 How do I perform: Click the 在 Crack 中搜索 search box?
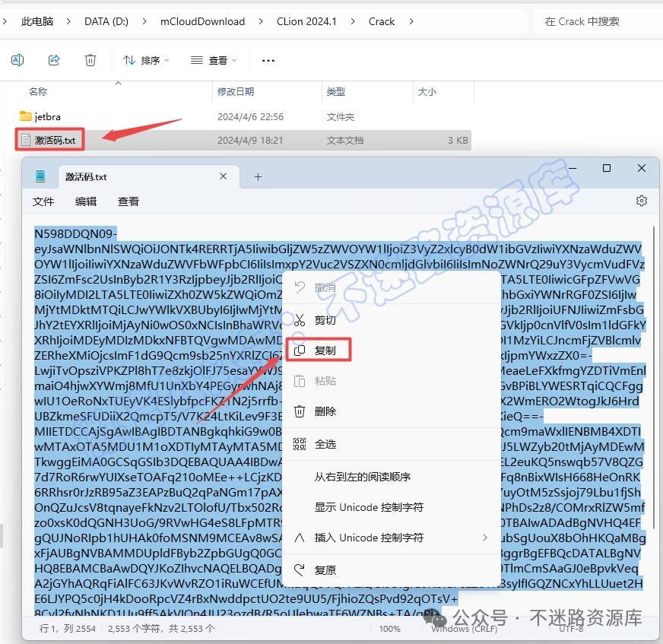(598, 21)
